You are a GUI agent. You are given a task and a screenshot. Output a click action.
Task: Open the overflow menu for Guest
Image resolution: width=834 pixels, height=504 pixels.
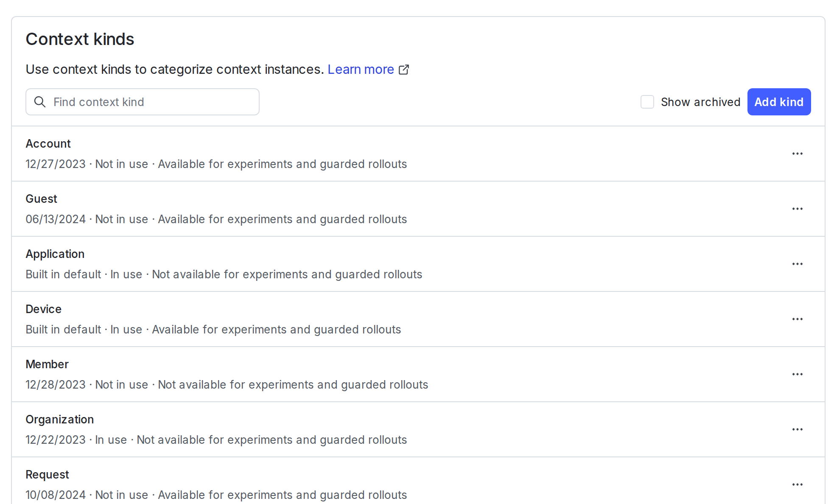[x=798, y=208]
